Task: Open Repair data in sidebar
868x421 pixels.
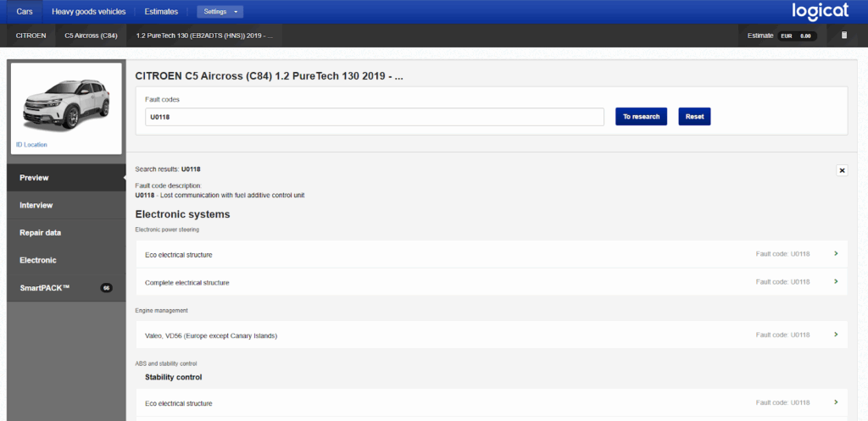Action: pos(41,232)
